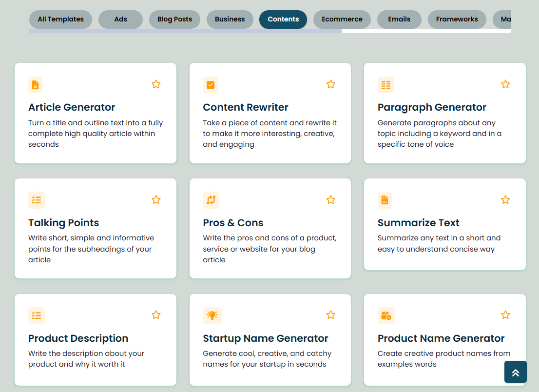This screenshot has height=392, width=539.
Task: Toggle favorite star on Summarize Text
Action: pos(505,200)
